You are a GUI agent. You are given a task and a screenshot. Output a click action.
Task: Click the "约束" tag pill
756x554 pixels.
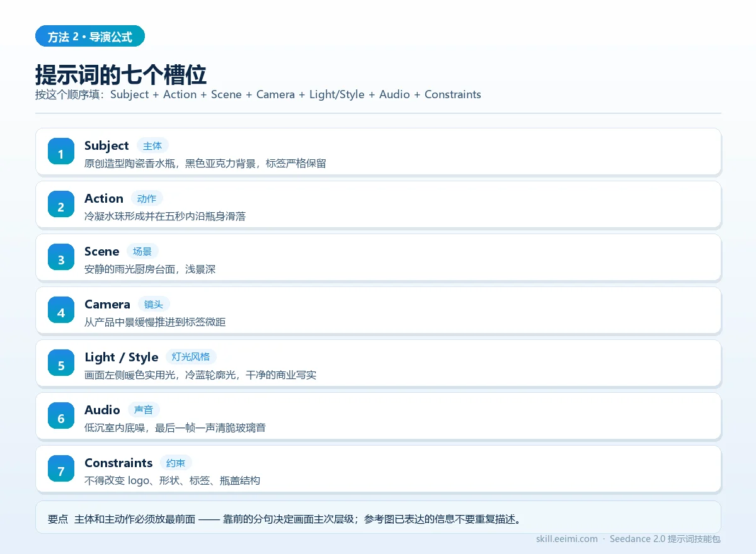176,463
